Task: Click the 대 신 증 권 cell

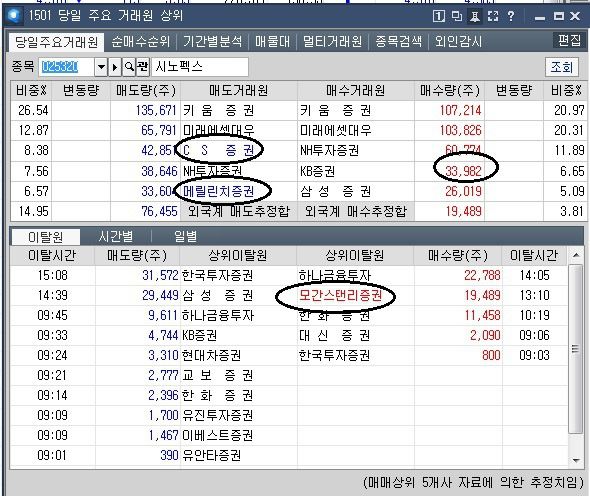Action: pyautogui.click(x=356, y=335)
